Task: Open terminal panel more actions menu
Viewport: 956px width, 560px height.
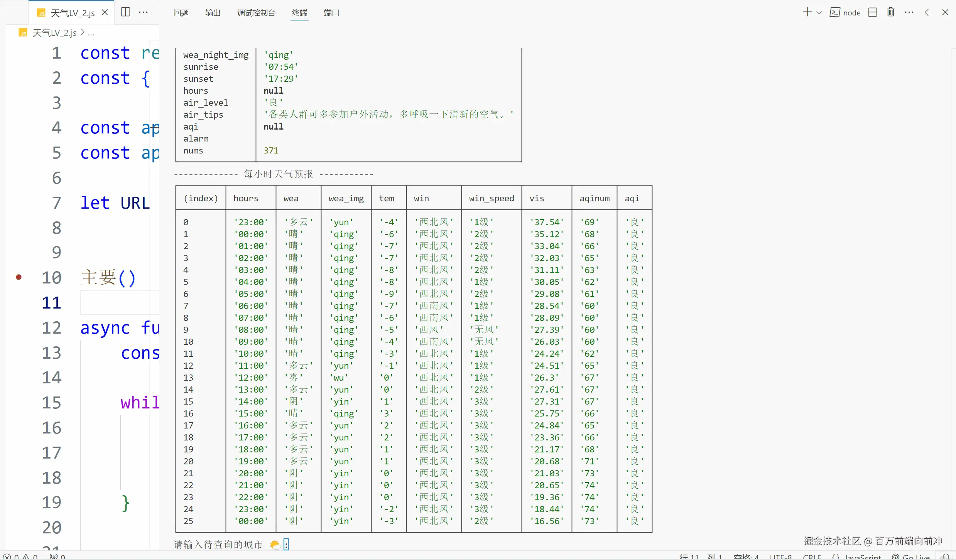Action: [909, 12]
